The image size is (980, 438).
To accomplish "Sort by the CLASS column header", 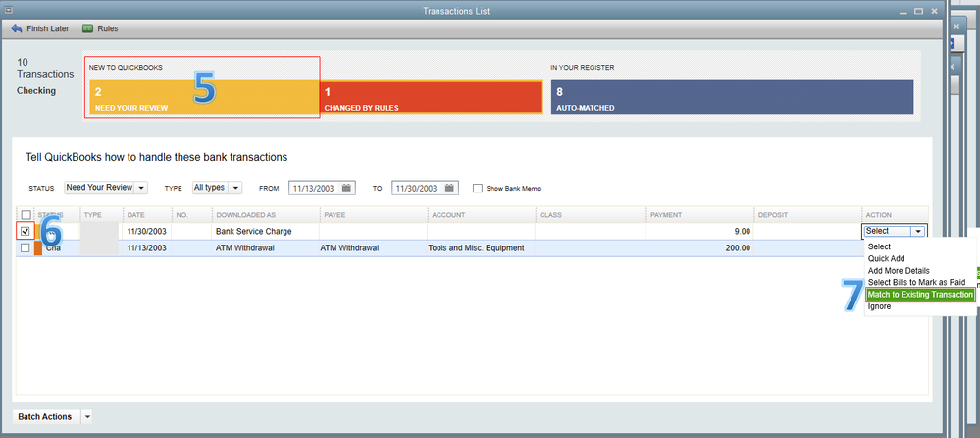I will [590, 215].
